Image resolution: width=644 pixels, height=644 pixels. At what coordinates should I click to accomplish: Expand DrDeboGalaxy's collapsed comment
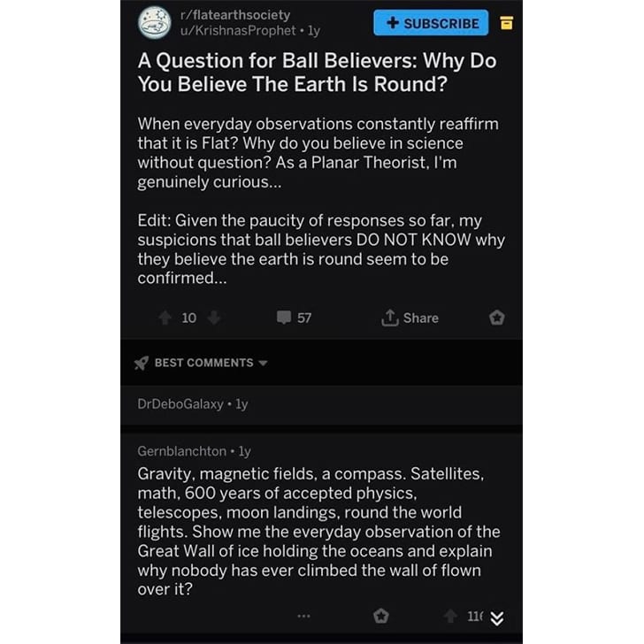pyautogui.click(x=321, y=404)
